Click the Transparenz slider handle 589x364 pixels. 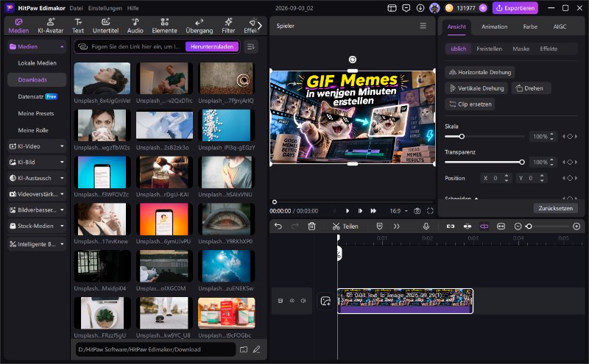(x=522, y=162)
